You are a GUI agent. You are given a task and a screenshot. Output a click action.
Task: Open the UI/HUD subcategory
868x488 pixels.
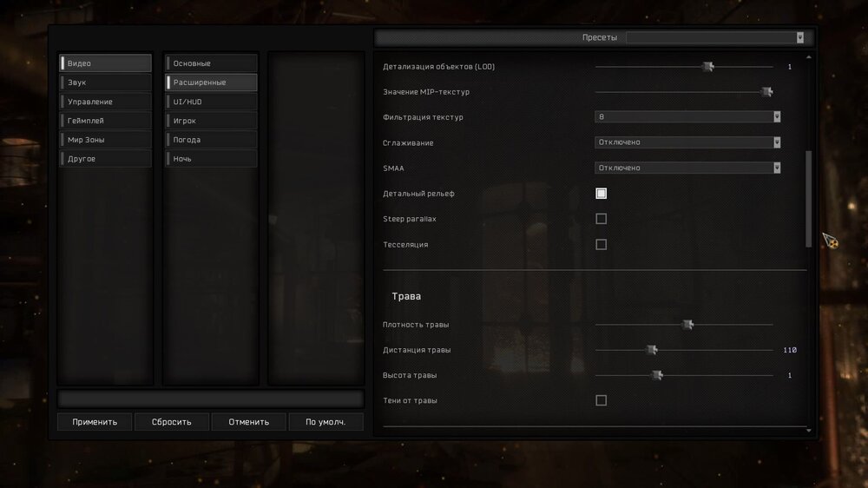pyautogui.click(x=211, y=102)
